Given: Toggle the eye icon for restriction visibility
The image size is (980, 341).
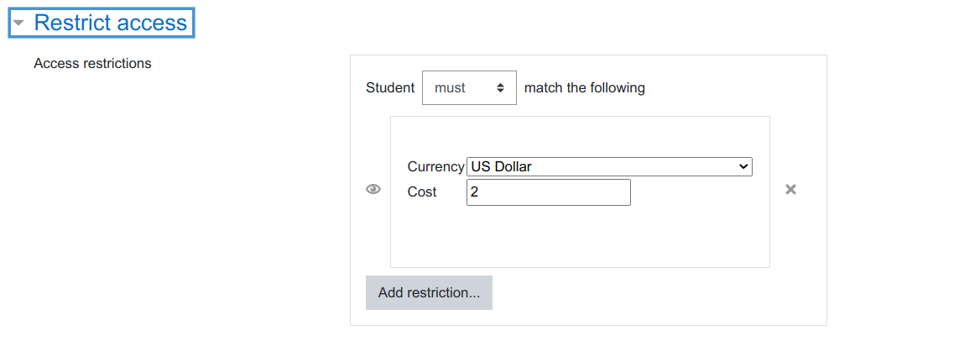Looking at the screenshot, I should tap(373, 190).
